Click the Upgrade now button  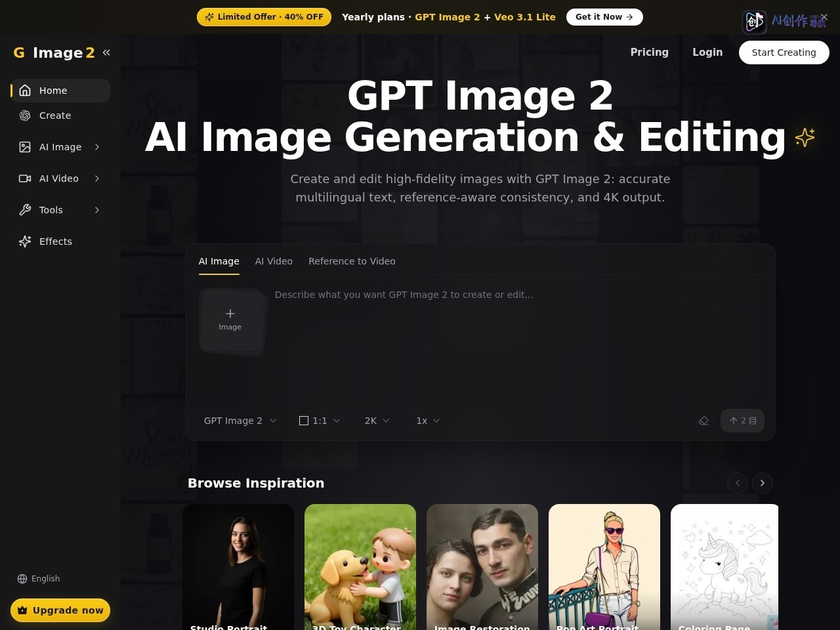coord(60,610)
